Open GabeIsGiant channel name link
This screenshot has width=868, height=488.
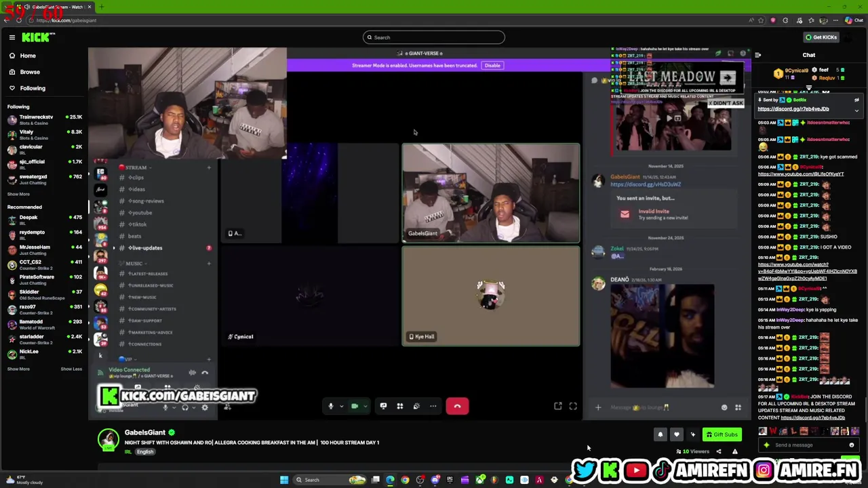coord(144,432)
